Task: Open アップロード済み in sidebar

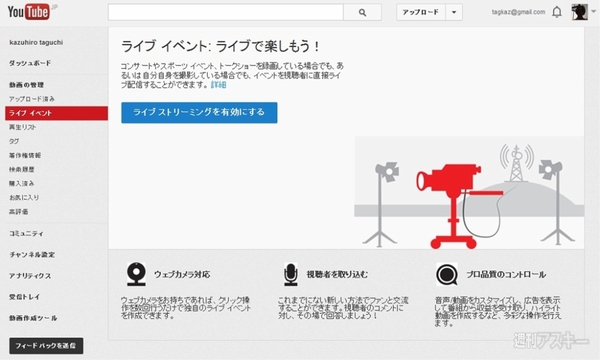Action: (x=32, y=99)
